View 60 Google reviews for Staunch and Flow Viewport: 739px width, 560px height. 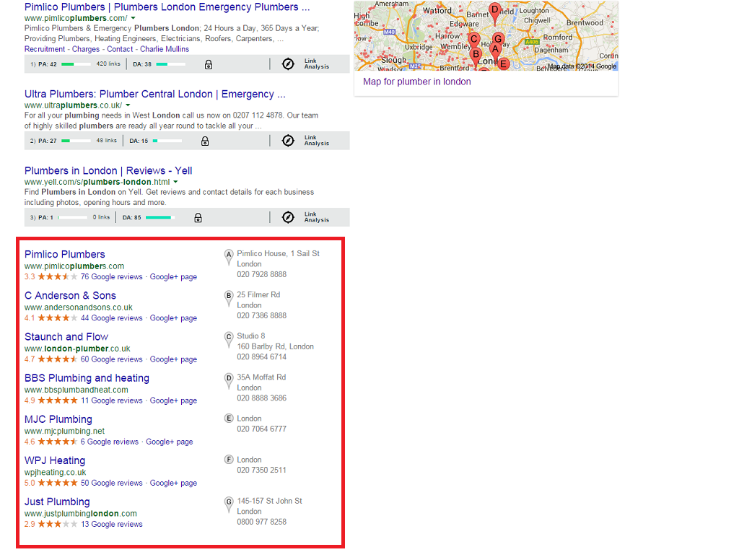pos(111,359)
